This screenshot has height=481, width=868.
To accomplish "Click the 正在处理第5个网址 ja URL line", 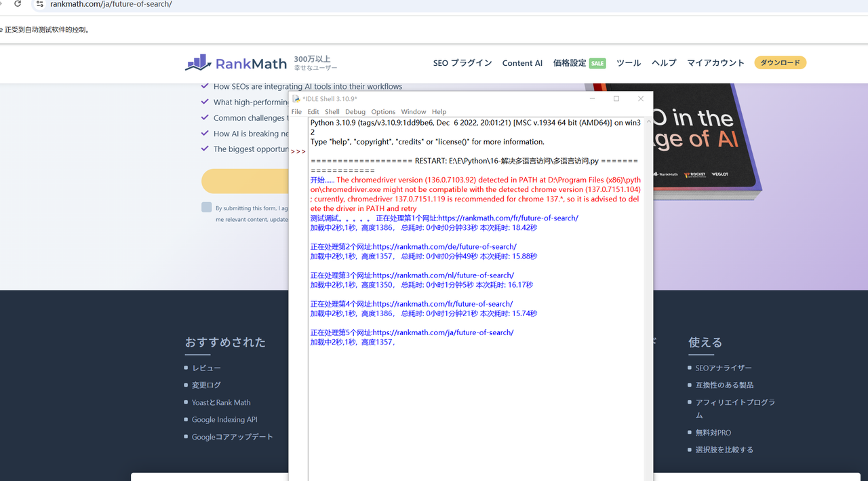I will pyautogui.click(x=412, y=332).
